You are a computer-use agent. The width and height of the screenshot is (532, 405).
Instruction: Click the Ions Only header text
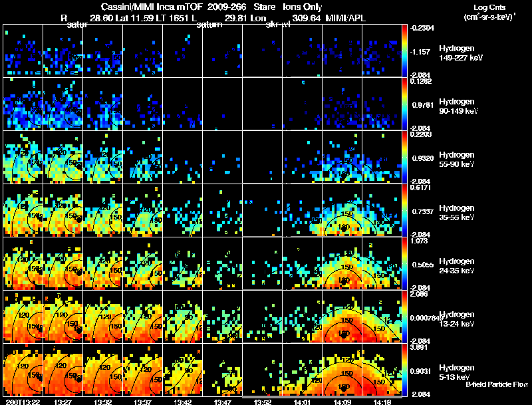(x=303, y=7)
